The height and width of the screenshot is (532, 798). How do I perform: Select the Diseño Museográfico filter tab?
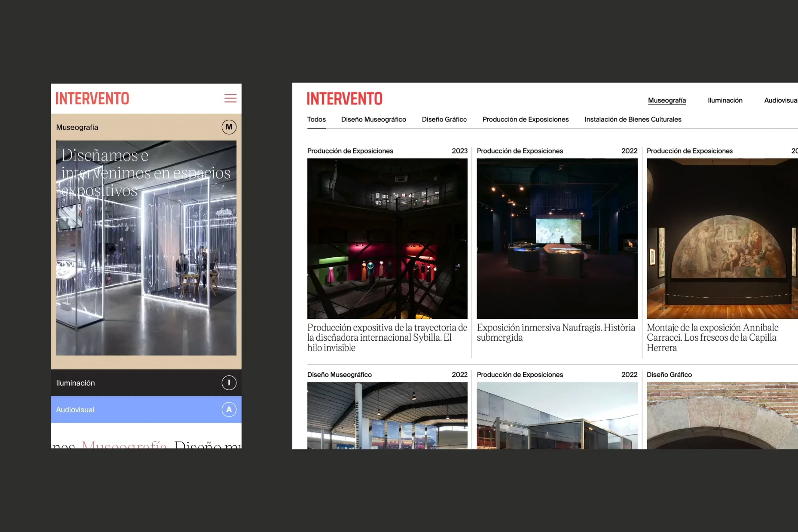click(x=373, y=119)
